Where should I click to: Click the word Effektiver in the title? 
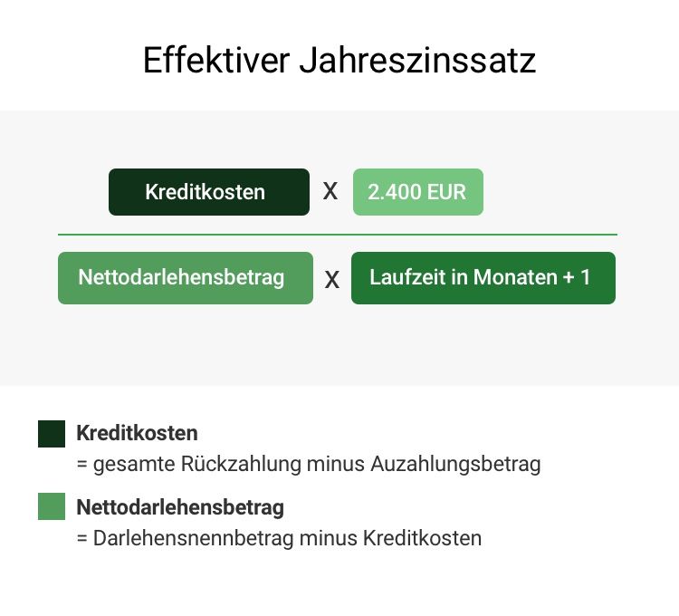pyautogui.click(x=216, y=60)
